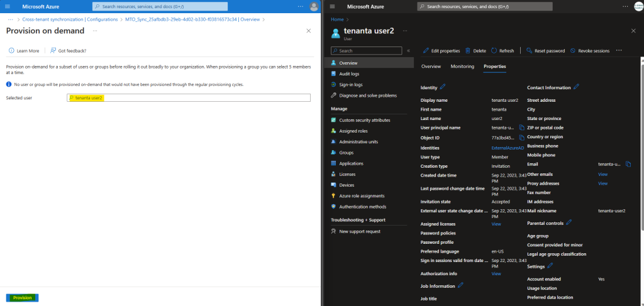Viewport: 644px width, 306px height.
Task: Click the Selected user search field
Action: (189, 97)
